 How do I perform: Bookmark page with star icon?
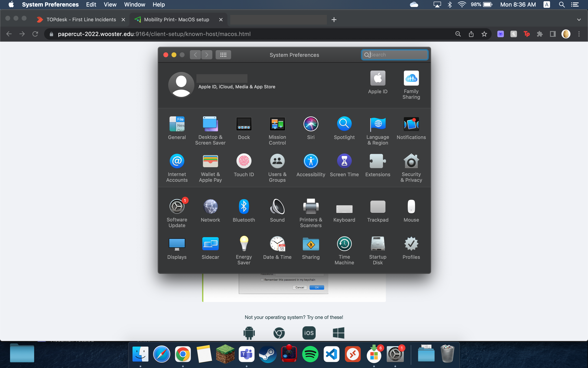tap(484, 34)
